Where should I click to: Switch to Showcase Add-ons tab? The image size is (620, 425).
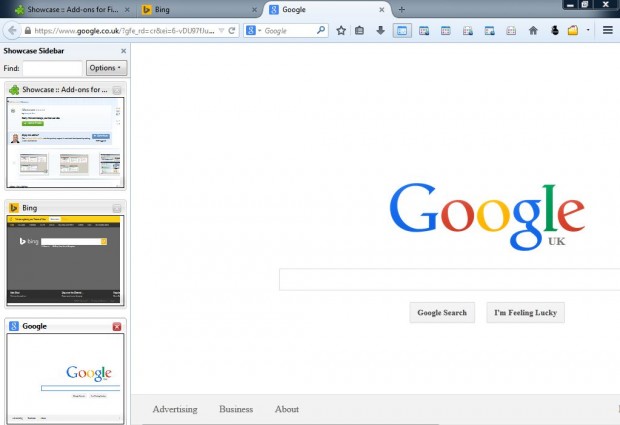pos(65,10)
